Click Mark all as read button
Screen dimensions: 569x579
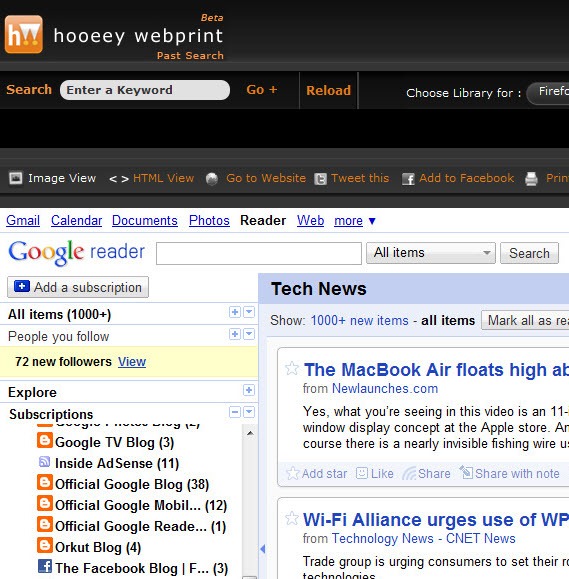[525, 321]
